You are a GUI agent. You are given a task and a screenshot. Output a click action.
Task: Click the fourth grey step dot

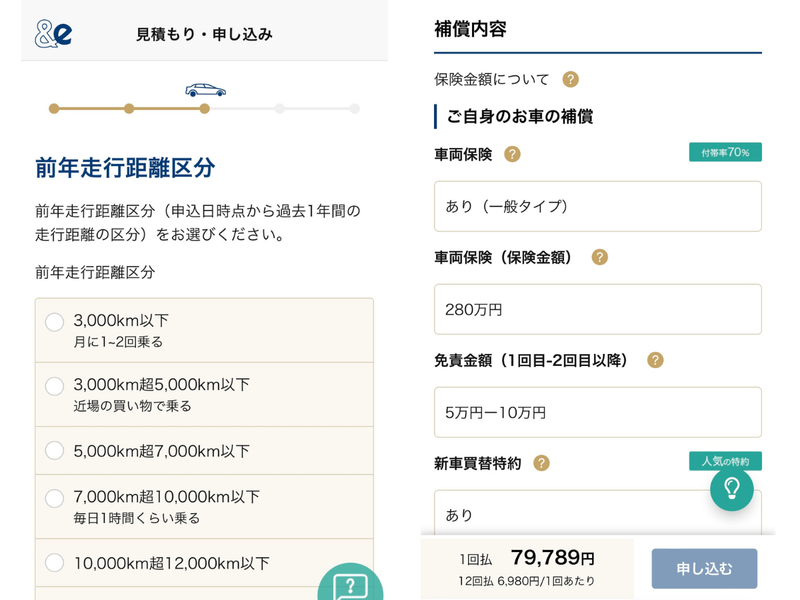click(280, 109)
